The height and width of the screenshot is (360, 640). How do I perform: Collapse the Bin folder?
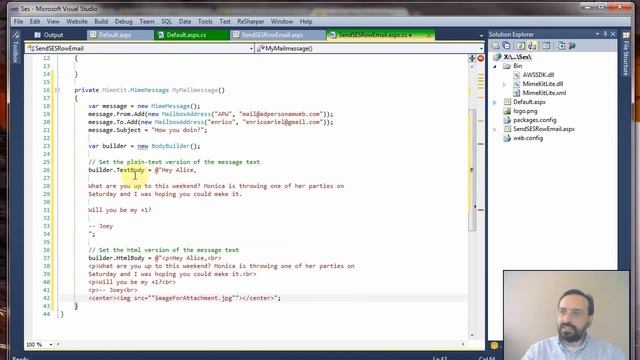[x=495, y=66]
